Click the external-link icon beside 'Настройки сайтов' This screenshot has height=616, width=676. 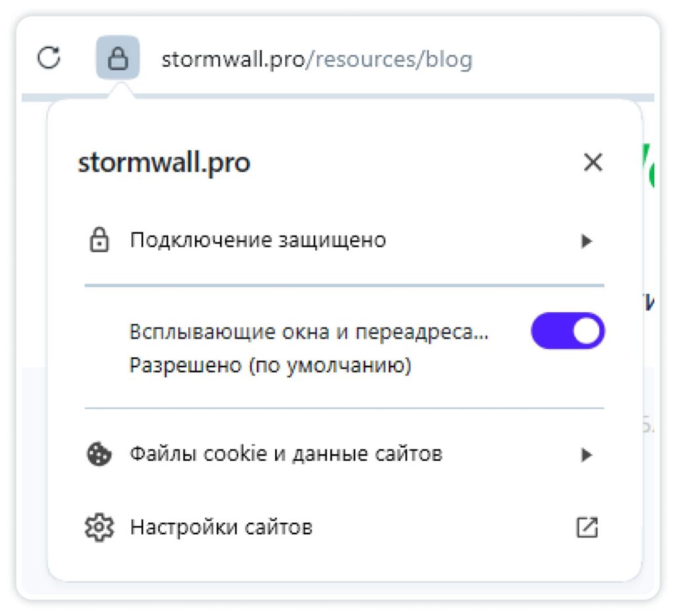point(587,528)
